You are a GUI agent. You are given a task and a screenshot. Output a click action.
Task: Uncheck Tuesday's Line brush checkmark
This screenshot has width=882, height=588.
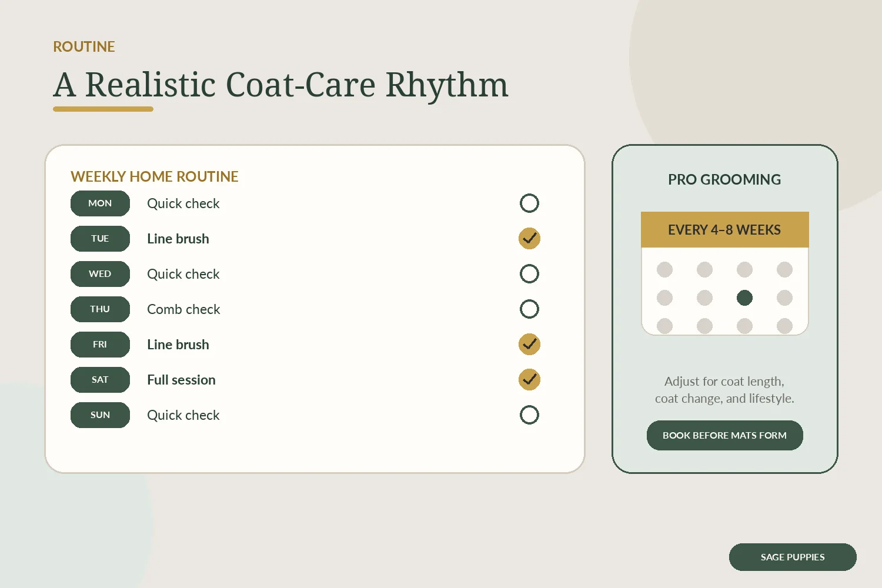coord(529,239)
